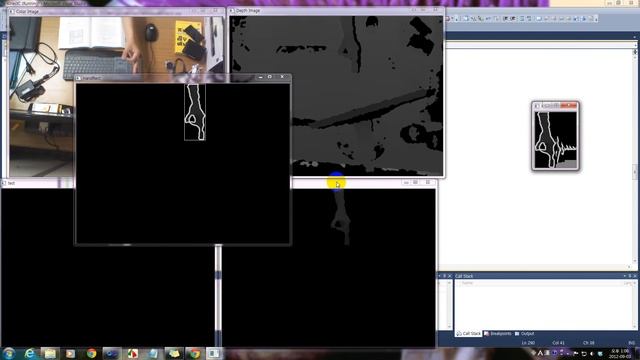Click the Ch 38 status bar indicator

589,343
